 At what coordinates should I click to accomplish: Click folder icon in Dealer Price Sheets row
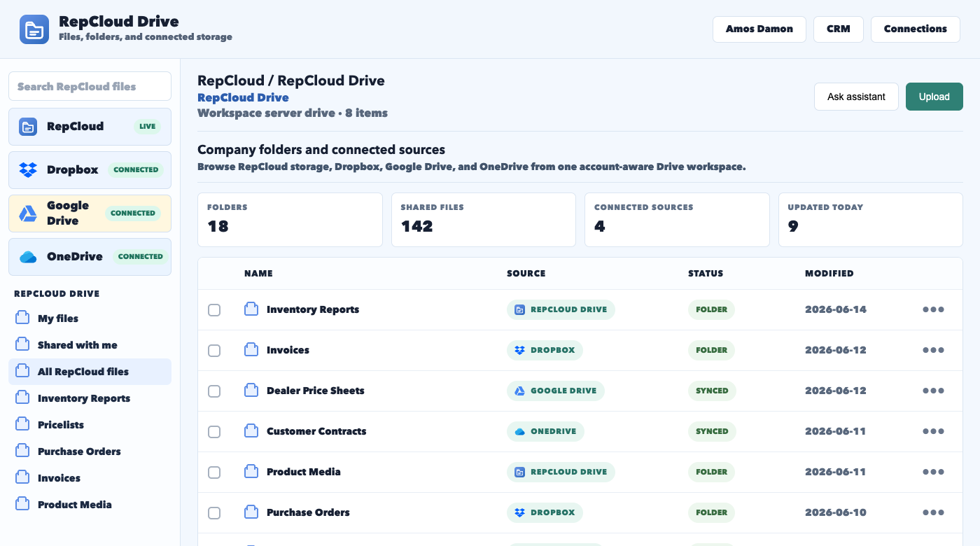(x=251, y=391)
